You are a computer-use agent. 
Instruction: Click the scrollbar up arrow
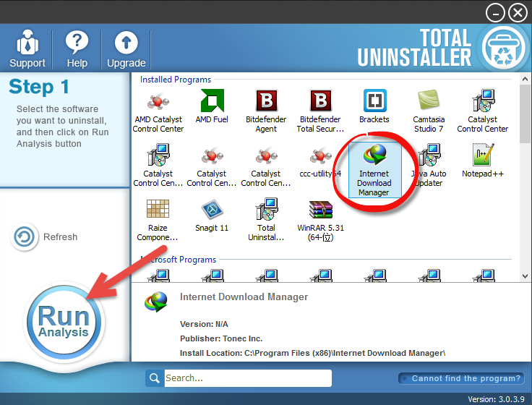[525, 79]
